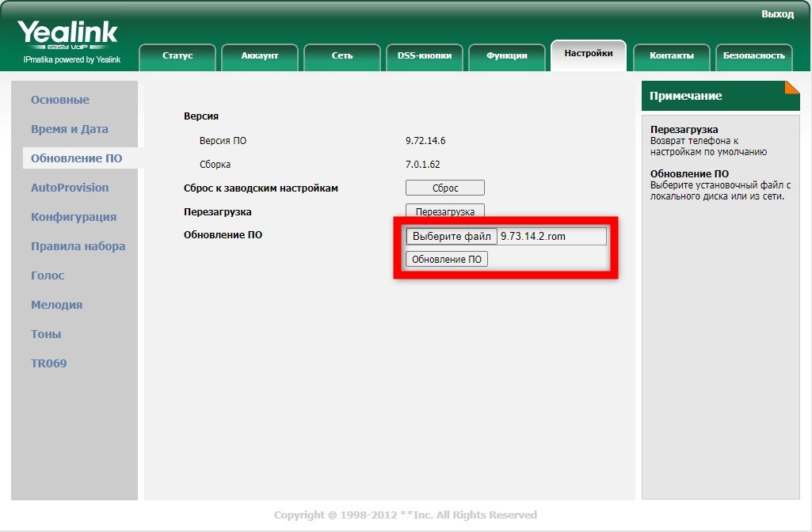Go to Правила набора page

pyautogui.click(x=78, y=246)
